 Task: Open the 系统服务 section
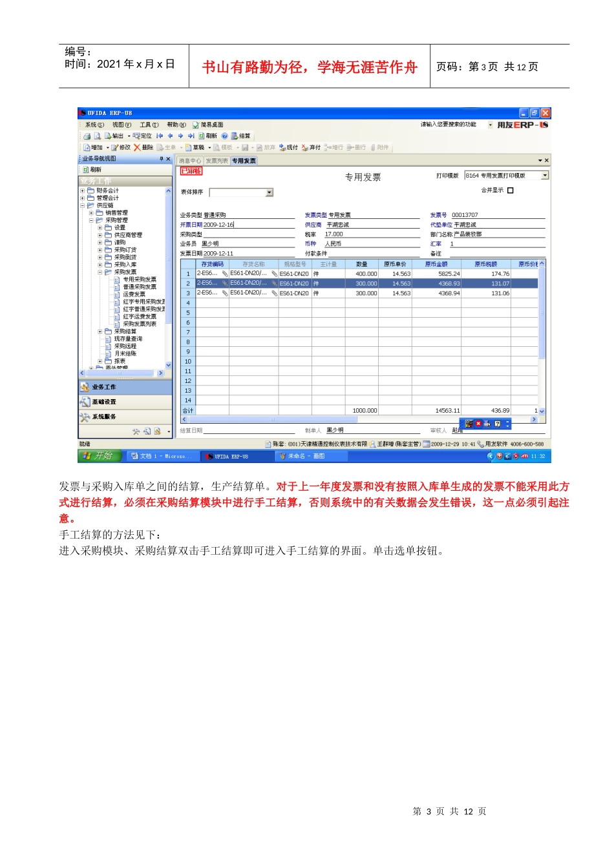pyautogui.click(x=125, y=417)
